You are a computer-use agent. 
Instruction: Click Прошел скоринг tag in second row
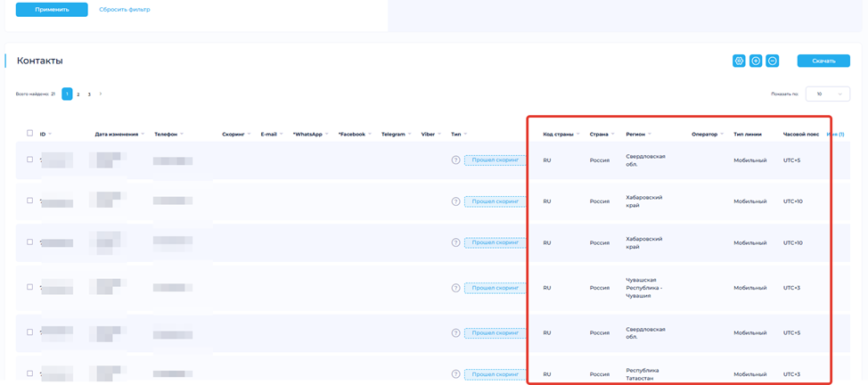(495, 201)
